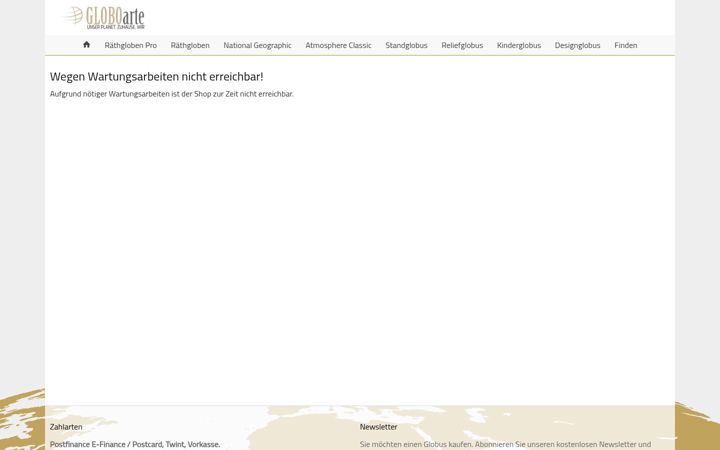Open the Räthgloben Pro menu item
The height and width of the screenshot is (450, 720).
(x=130, y=45)
